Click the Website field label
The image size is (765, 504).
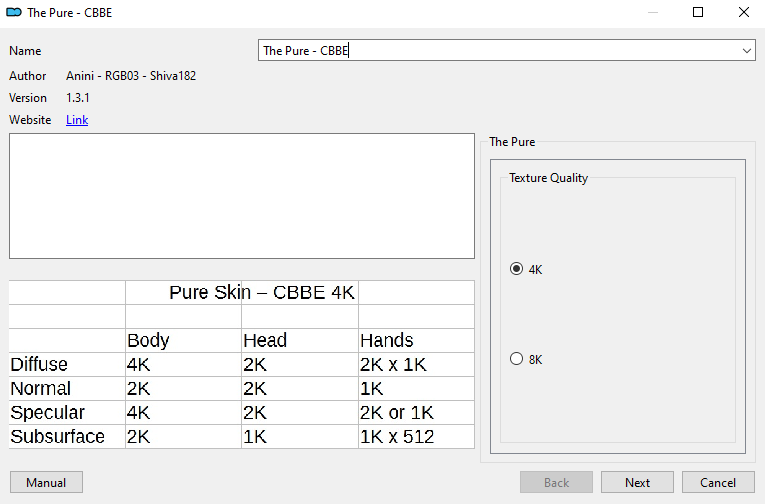point(30,120)
